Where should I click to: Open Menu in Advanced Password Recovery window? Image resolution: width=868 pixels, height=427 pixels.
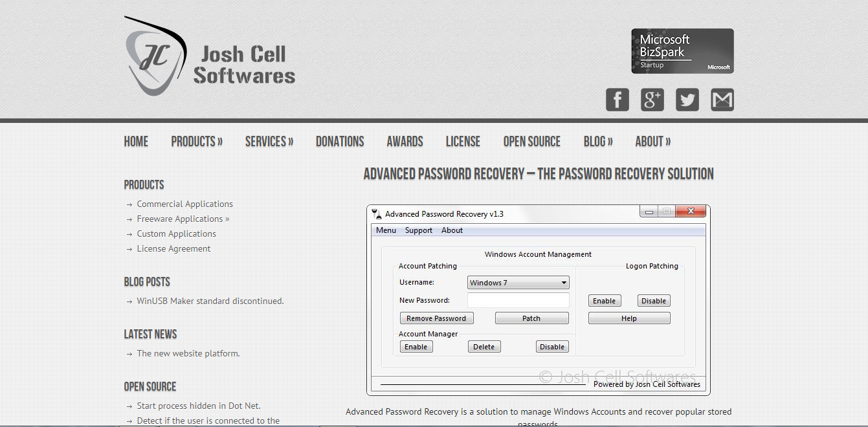[x=386, y=230]
